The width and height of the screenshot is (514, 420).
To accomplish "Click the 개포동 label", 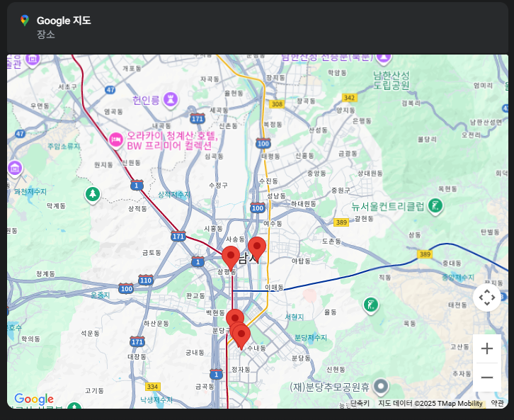I will (x=132, y=68).
